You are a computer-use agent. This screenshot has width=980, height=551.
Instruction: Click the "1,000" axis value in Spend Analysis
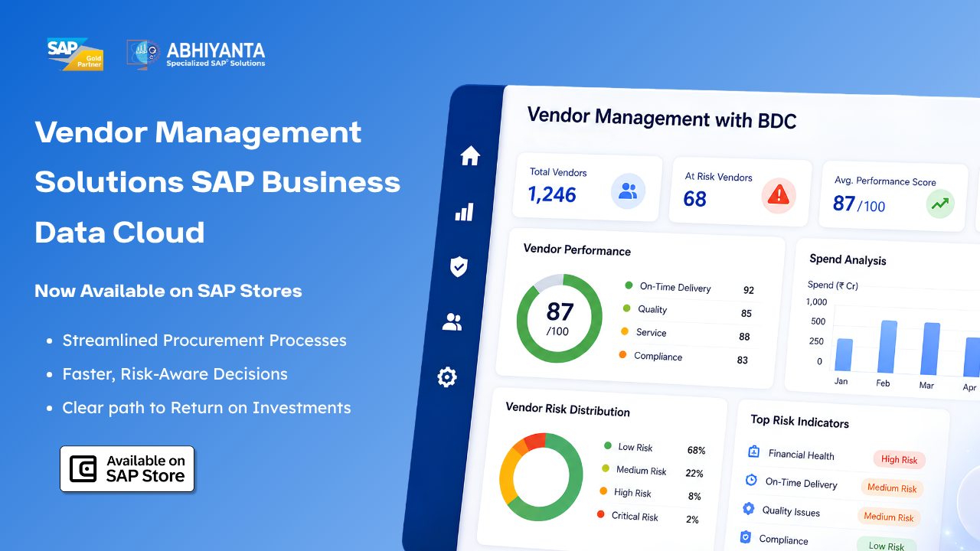point(816,302)
